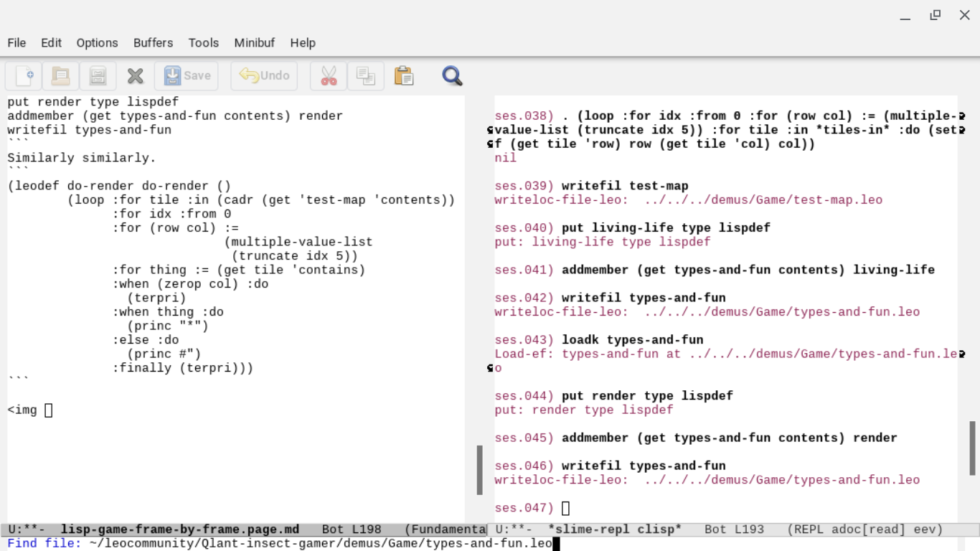Click the left editor pane scrollbar thumb
The height and width of the screenshot is (551, 980).
(479, 470)
